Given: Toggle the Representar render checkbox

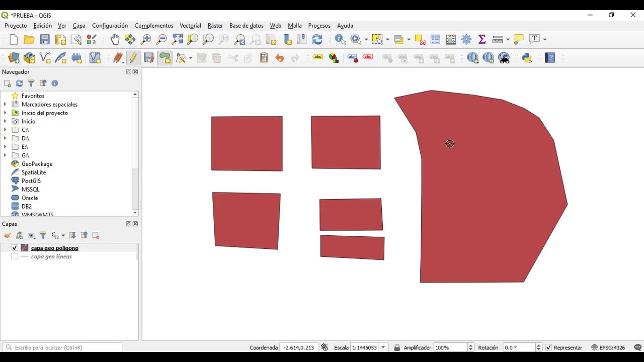Looking at the screenshot, I should coord(548,347).
